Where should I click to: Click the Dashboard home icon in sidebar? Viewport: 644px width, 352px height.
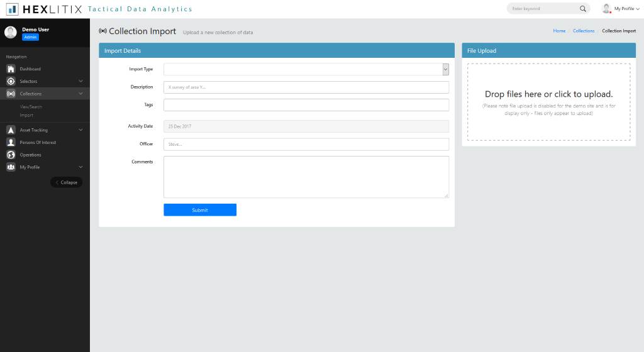(11, 69)
